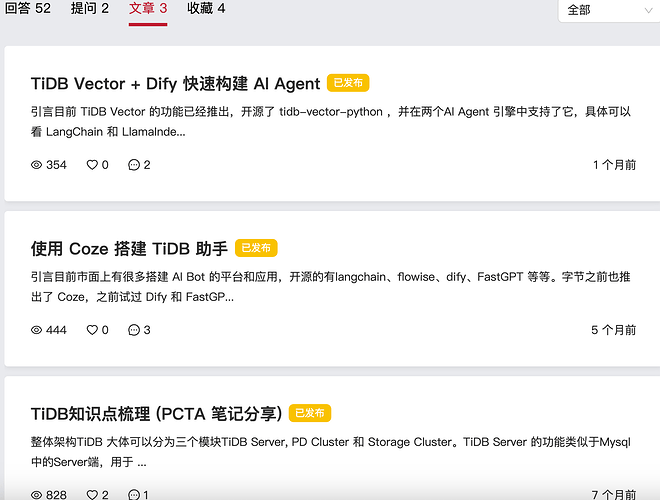
Task: Click the heart icon on the PCTA notes article
Action: 92,495
